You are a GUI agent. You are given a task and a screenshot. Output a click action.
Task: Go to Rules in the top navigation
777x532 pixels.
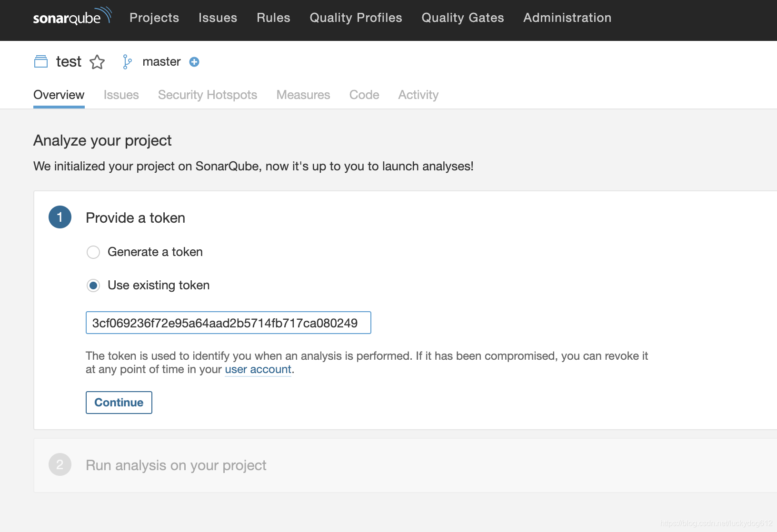(x=273, y=18)
